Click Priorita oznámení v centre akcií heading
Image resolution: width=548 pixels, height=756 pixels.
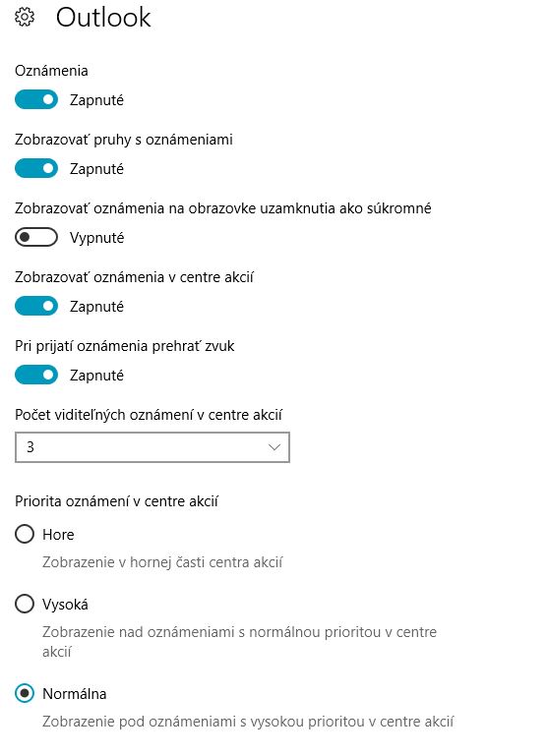[117, 501]
